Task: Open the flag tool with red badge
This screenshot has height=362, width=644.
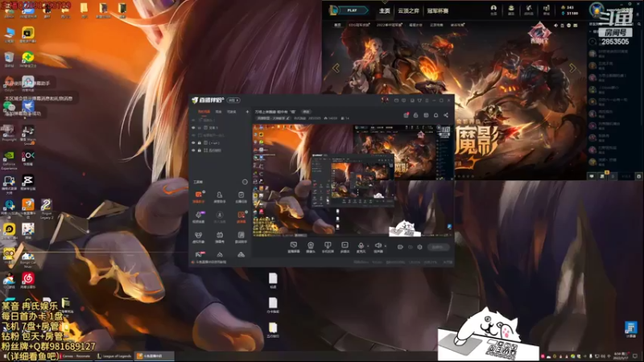Action: click(x=198, y=254)
